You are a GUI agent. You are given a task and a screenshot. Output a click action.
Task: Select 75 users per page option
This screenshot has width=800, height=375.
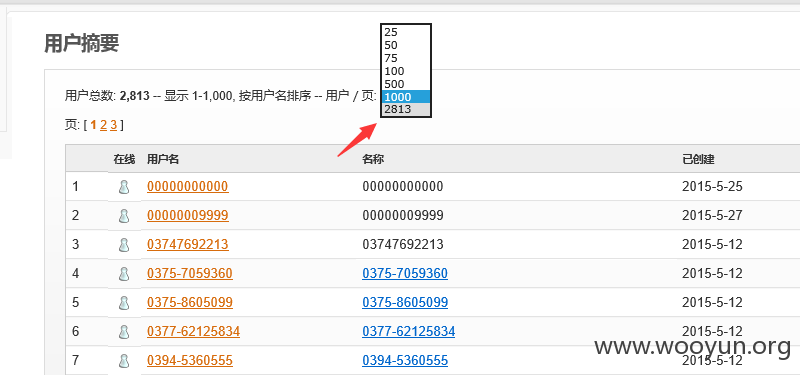tap(406, 58)
